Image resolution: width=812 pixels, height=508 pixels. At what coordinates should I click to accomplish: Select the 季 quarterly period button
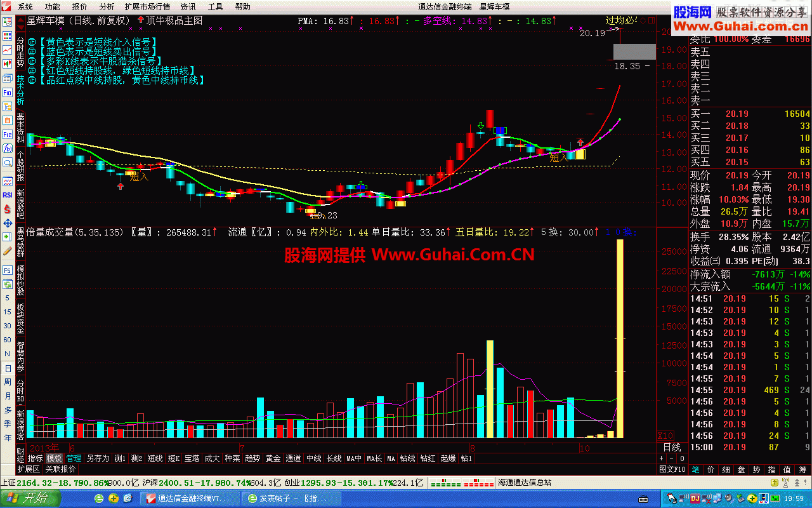coord(8,424)
